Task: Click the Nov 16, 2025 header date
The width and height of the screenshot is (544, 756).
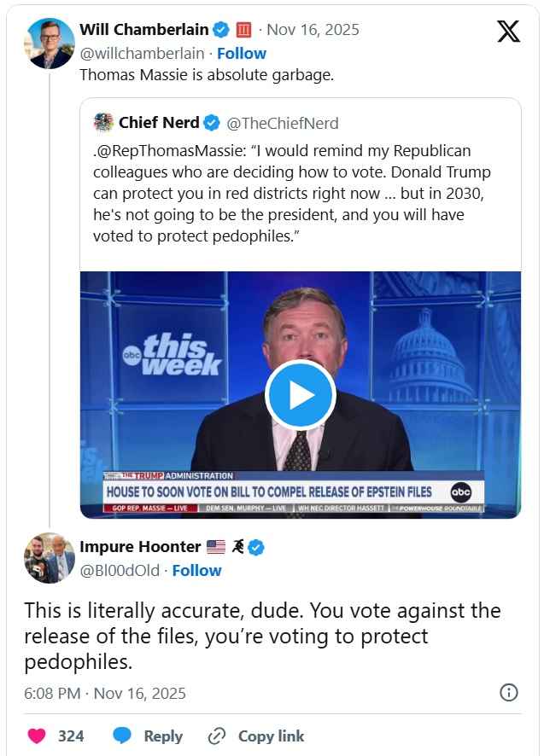Action: [313, 30]
